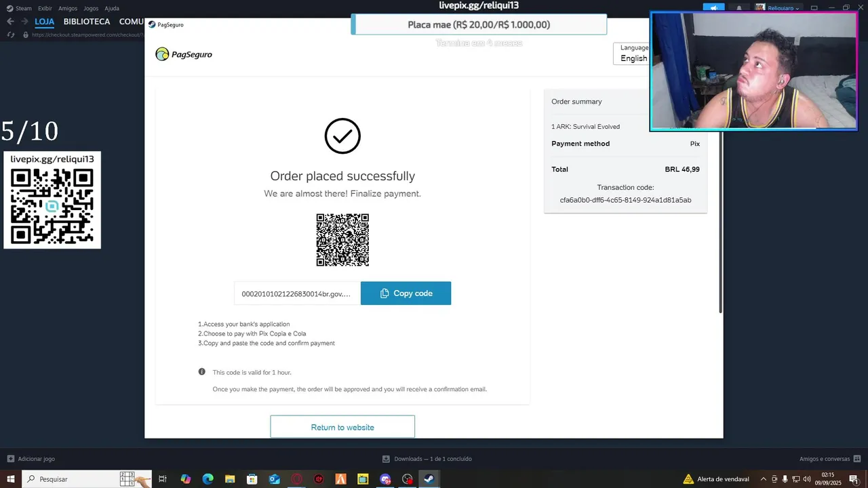Open the Jogos menu

pos(91,8)
